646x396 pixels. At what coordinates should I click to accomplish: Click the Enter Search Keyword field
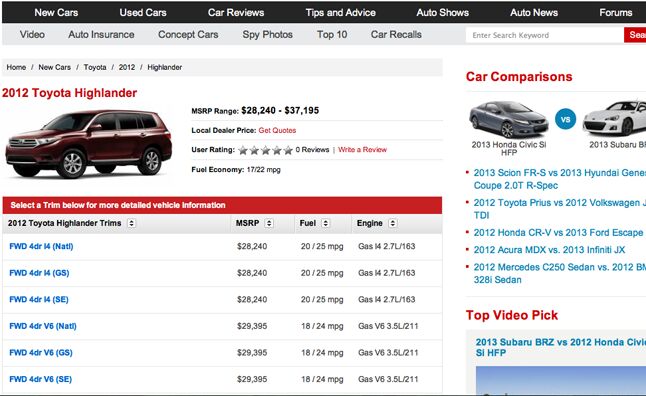[x=545, y=35]
